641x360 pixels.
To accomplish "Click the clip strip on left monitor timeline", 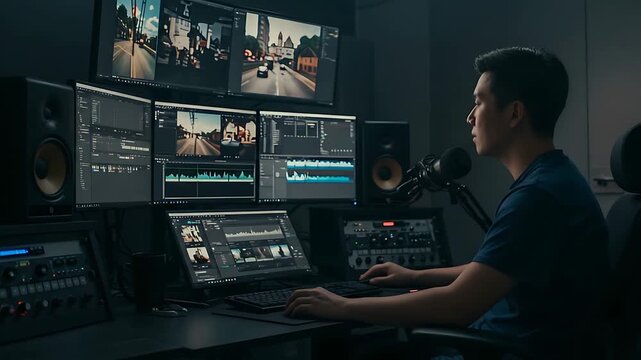I will pyautogui.click(x=114, y=168).
